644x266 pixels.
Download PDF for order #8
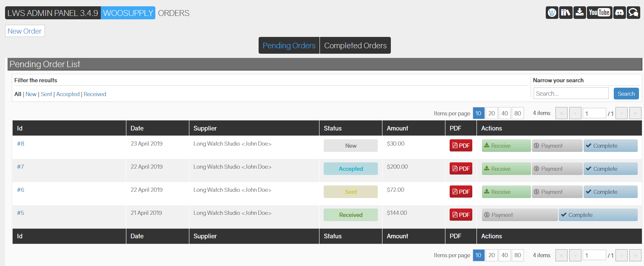[x=461, y=146]
